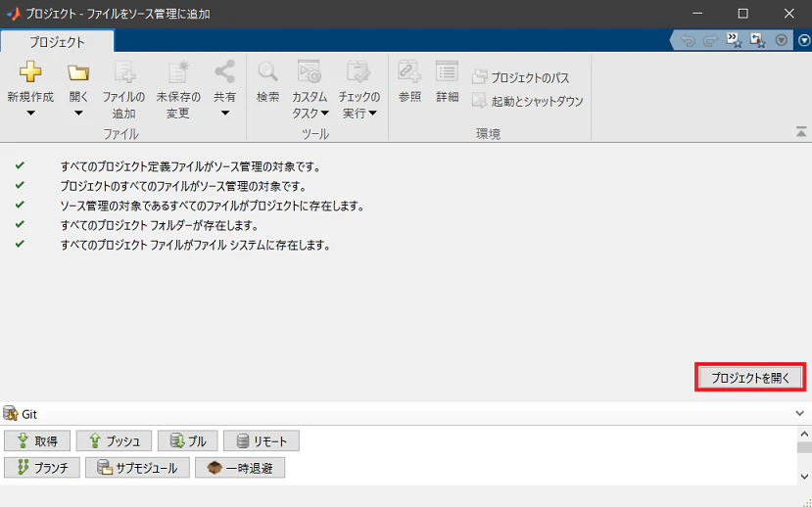812x507 pixels.
Task: Click the チェックの実行 icon
Action: coord(358,71)
